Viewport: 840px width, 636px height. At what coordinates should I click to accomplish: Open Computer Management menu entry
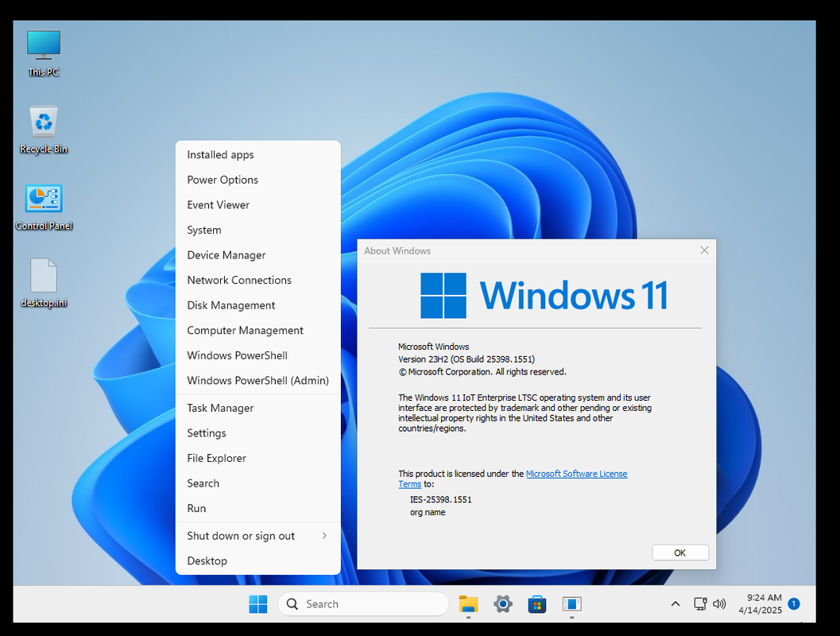[x=258, y=331]
